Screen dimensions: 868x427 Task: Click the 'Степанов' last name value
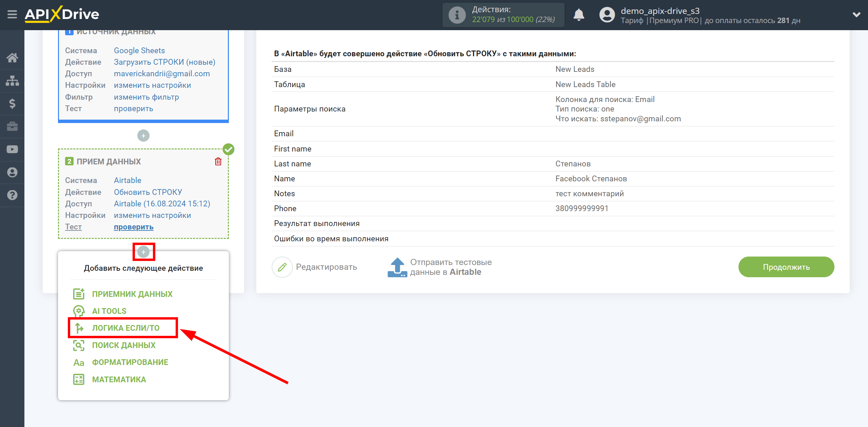point(573,164)
